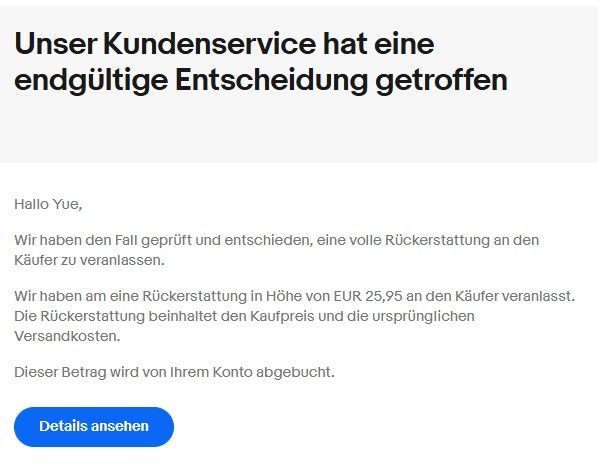615x472 pixels.
Task: Click the greeting Hallo Yue
Action: pyautogui.click(x=48, y=204)
